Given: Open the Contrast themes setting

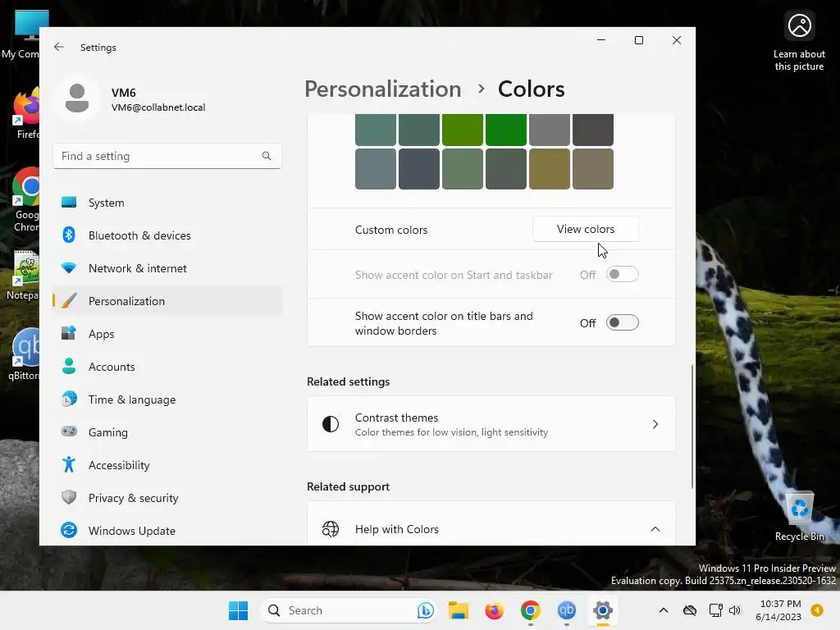Looking at the screenshot, I should click(491, 424).
